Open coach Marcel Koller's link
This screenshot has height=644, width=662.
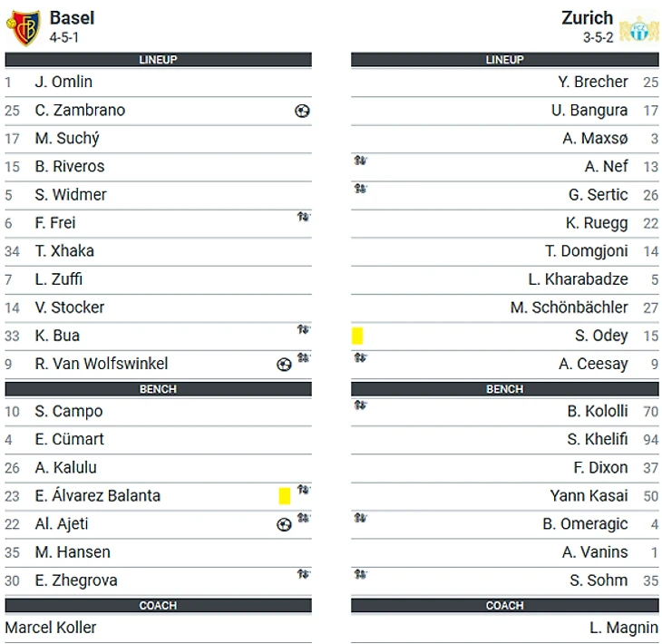pyautogui.click(x=51, y=627)
